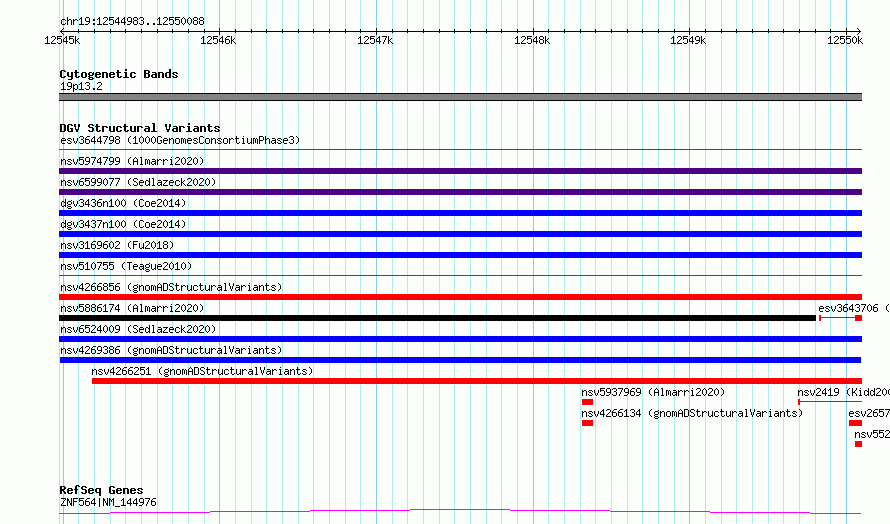Click the 12549k ruler label
Image resolution: width=890 pixels, height=524 pixels.
(688, 40)
